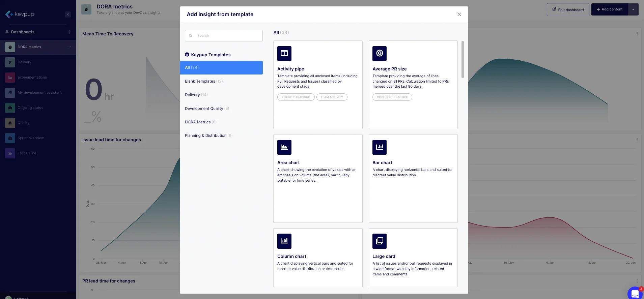The width and height of the screenshot is (644, 299).
Task: Click the PRIORITY TRACKING tag
Action: click(x=296, y=97)
